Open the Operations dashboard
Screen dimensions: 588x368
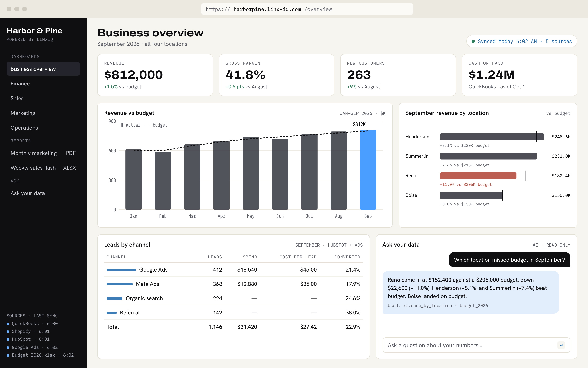coord(43,128)
